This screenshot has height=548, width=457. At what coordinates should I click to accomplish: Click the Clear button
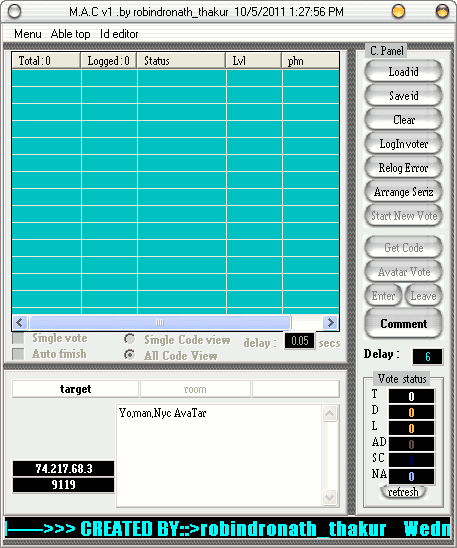pyautogui.click(x=404, y=120)
